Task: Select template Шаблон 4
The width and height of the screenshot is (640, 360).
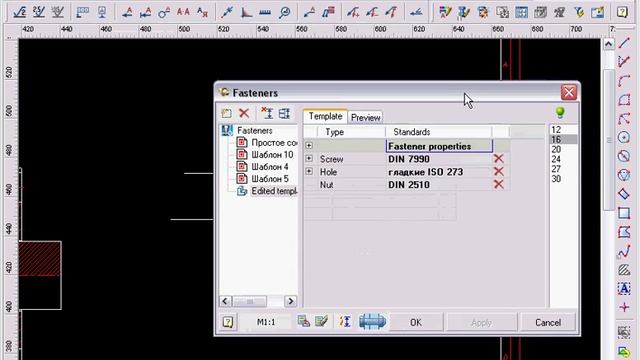Action: click(x=270, y=167)
